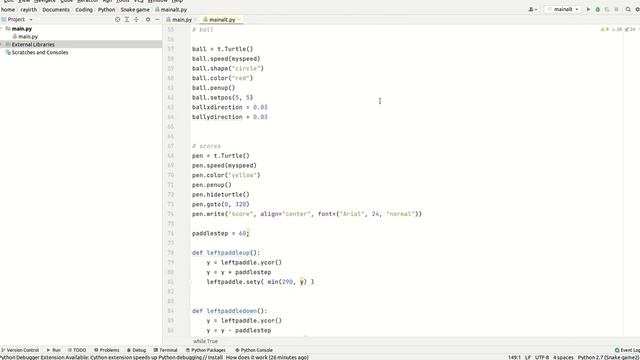
Task: Click Coding breadcrumb in navigation bar
Action: (x=84, y=9)
